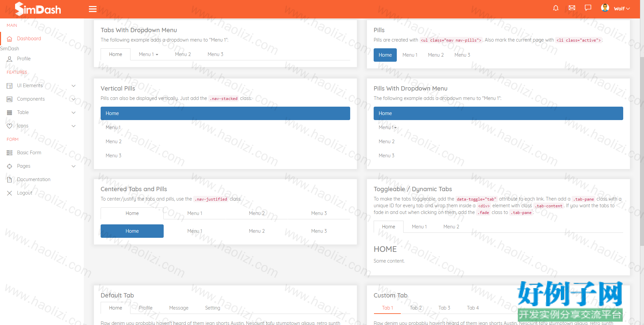Select Tab 1 in Custom Tab

pyautogui.click(x=387, y=308)
